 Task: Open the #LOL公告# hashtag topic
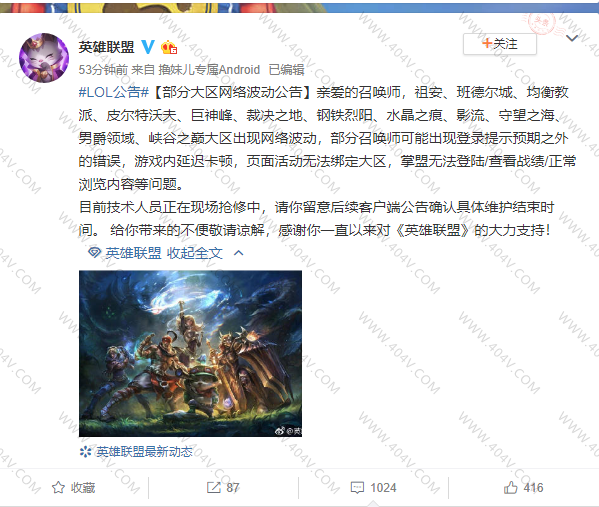point(113,92)
